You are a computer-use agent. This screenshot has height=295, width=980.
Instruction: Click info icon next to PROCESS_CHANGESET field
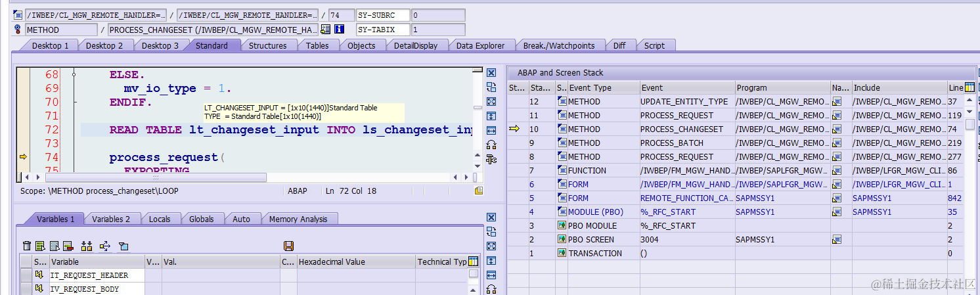coord(339,29)
